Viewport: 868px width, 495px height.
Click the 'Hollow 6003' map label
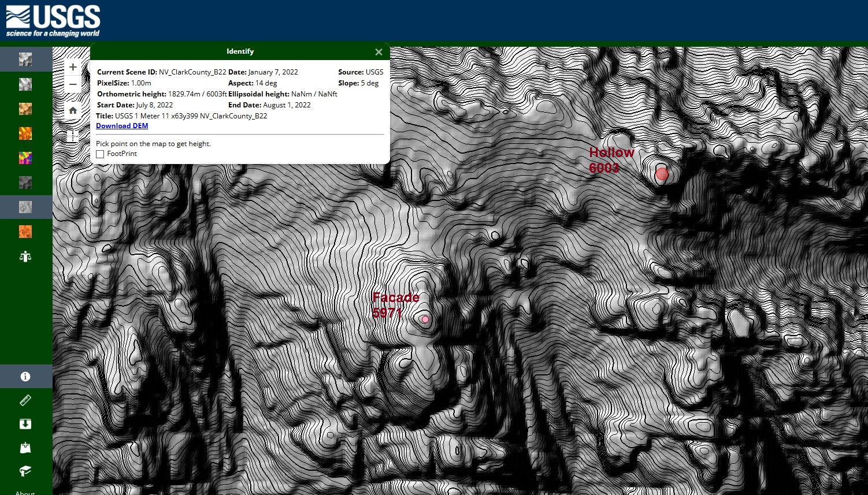[611, 160]
